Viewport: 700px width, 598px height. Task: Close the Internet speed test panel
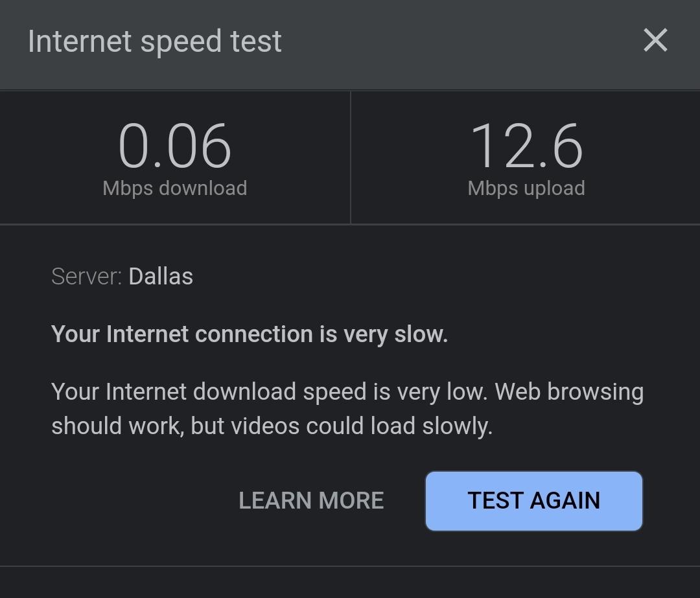tap(655, 41)
